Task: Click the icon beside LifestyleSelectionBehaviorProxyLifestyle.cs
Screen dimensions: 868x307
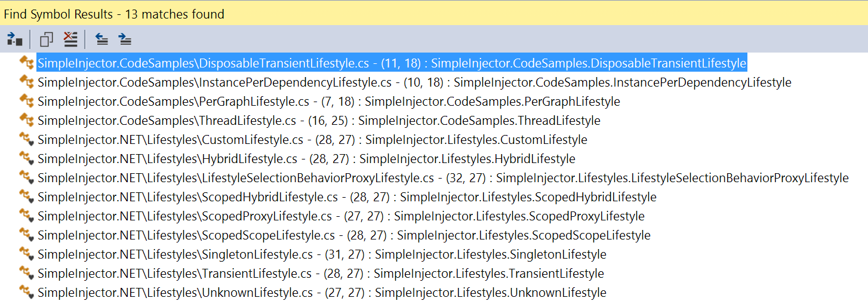Action: (x=26, y=177)
